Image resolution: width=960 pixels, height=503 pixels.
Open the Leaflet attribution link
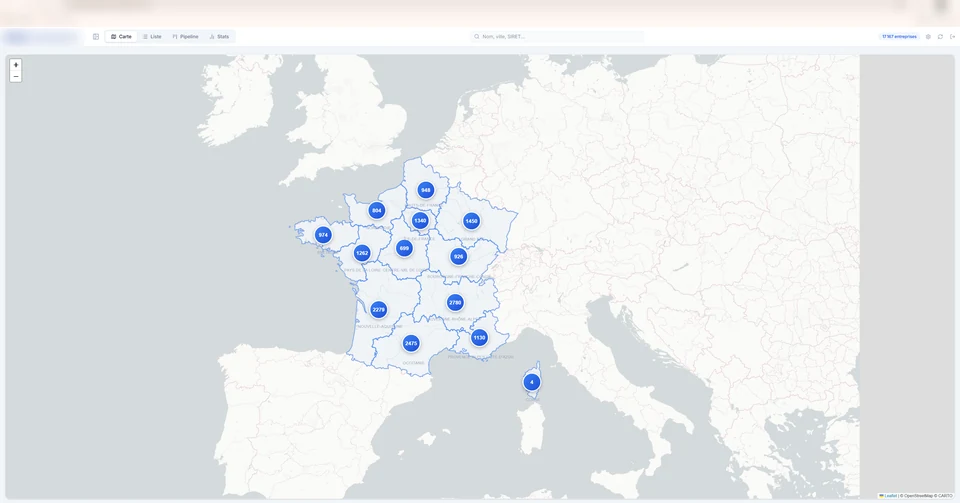tap(888, 496)
